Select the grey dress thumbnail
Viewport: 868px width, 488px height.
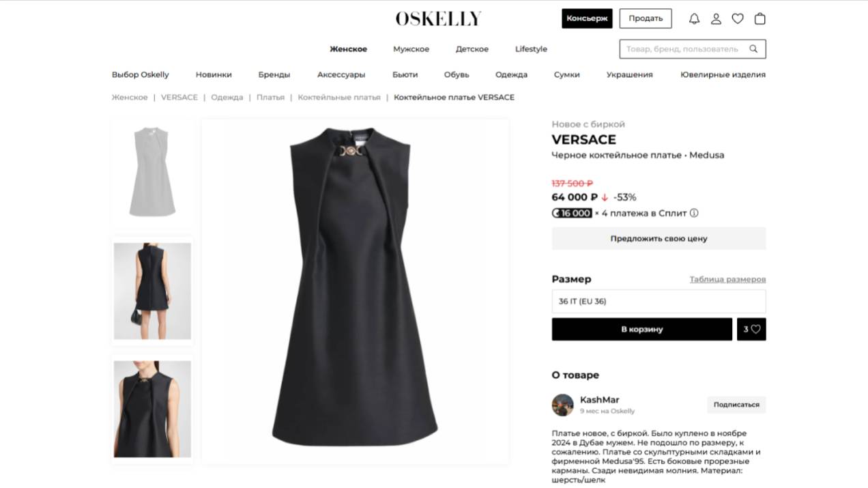(x=152, y=172)
